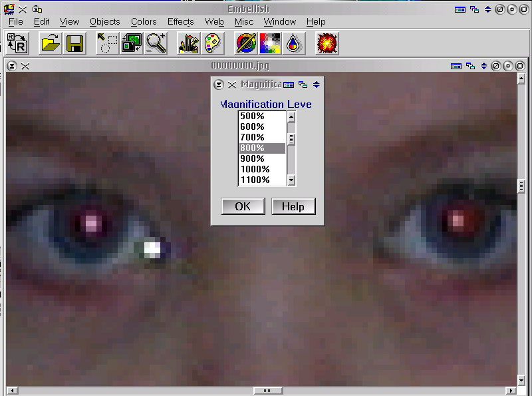Select 900% magnification level

point(262,158)
